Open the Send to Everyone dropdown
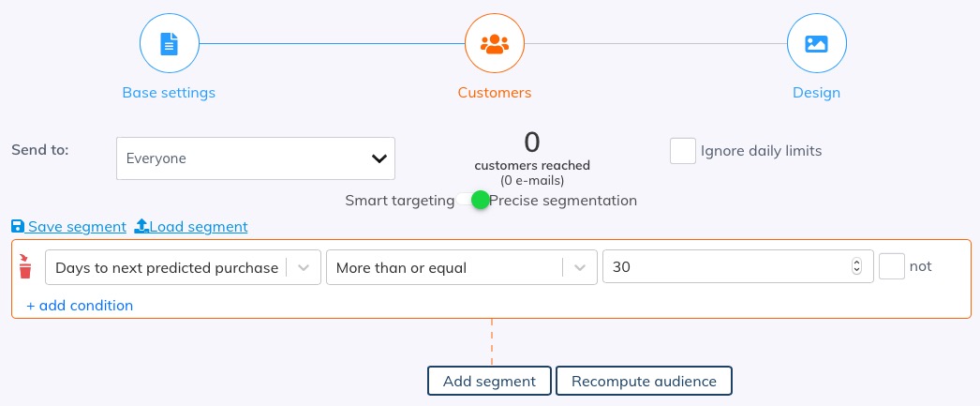 (x=256, y=158)
